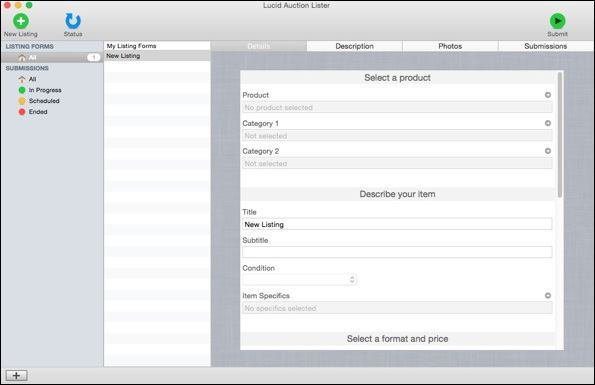The height and width of the screenshot is (385, 595).
Task: Show Scheduled submissions
Action: point(44,101)
